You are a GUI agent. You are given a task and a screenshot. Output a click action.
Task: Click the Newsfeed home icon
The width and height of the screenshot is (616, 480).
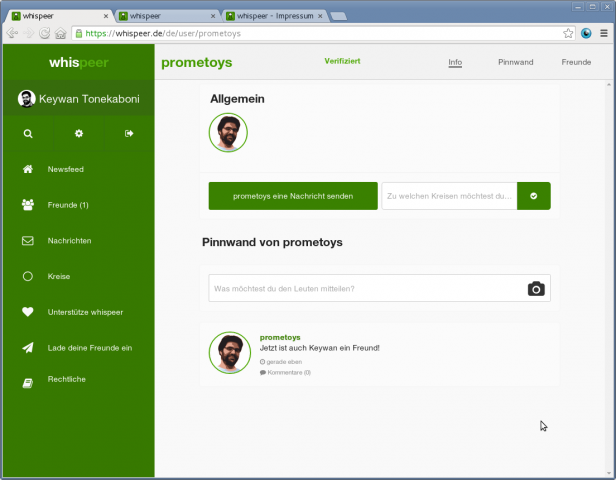pos(28,169)
